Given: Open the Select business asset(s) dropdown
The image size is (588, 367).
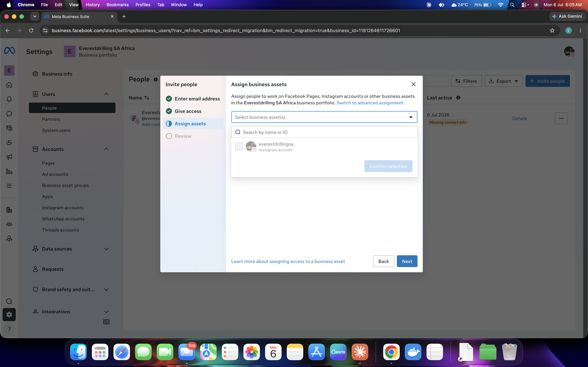Looking at the screenshot, I should (x=324, y=117).
